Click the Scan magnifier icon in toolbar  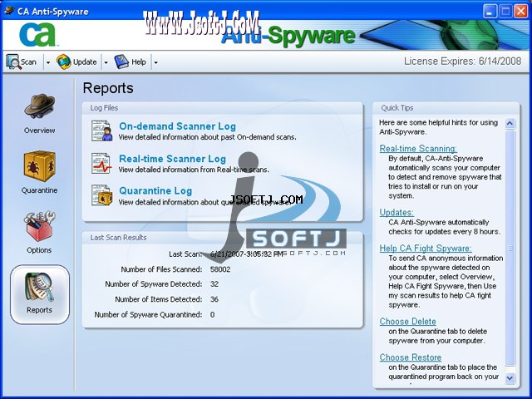[13, 62]
